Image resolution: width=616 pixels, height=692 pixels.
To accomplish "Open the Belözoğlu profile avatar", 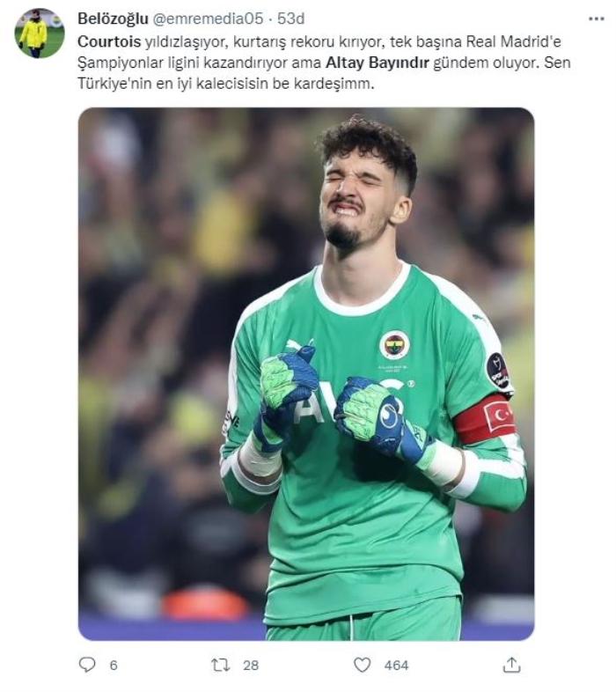I will tap(40, 33).
